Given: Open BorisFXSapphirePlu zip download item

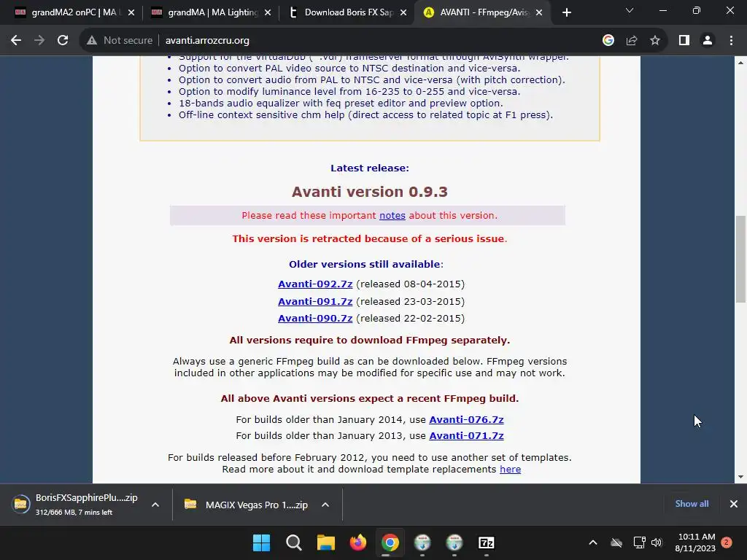Looking at the screenshot, I should (76, 505).
